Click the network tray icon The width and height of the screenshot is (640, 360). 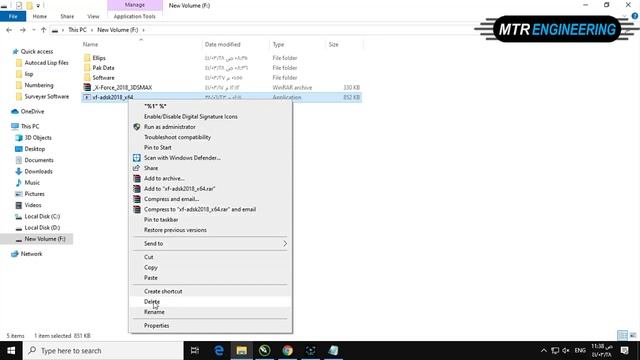pyautogui.click(x=555, y=351)
